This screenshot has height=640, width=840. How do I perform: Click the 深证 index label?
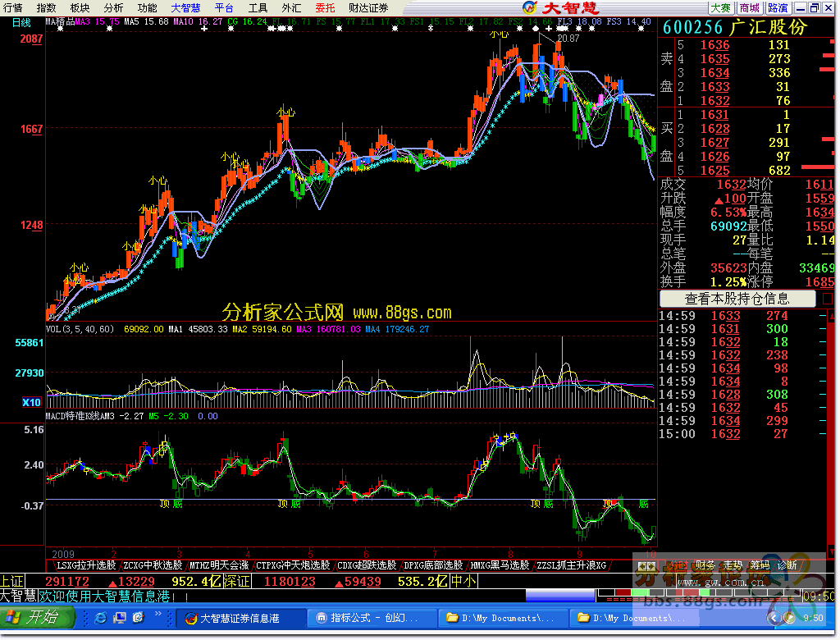[236, 581]
